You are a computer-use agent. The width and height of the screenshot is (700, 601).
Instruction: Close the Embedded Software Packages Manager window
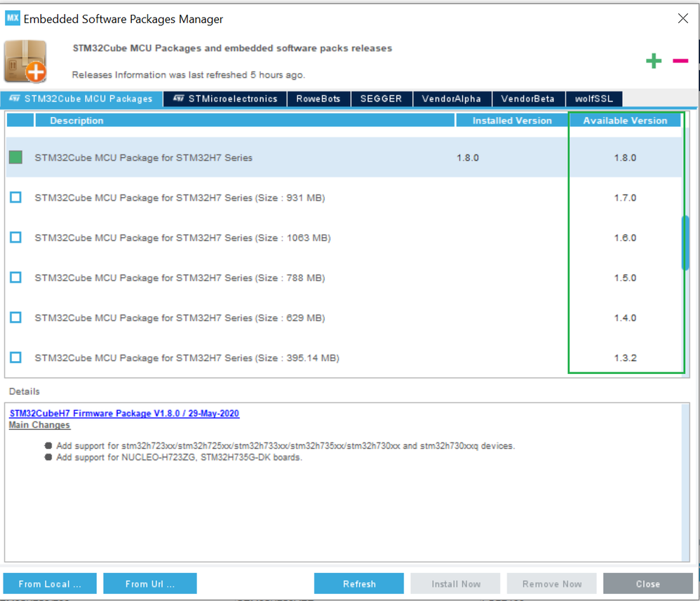click(682, 18)
